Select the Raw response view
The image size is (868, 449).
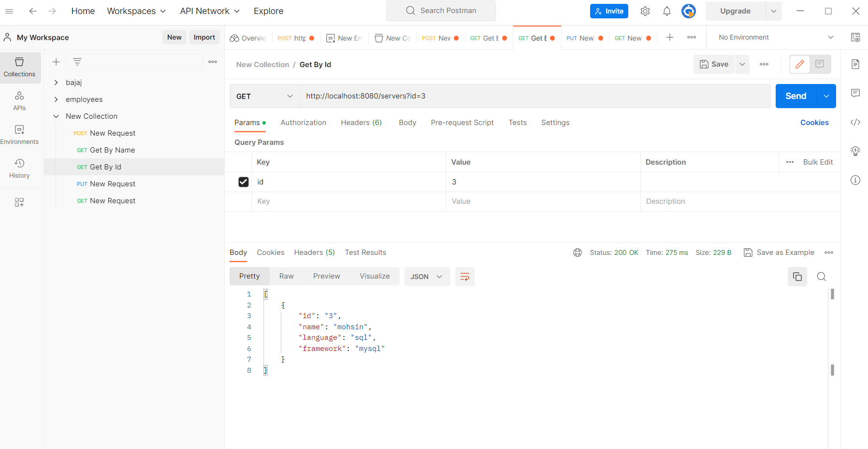286,276
